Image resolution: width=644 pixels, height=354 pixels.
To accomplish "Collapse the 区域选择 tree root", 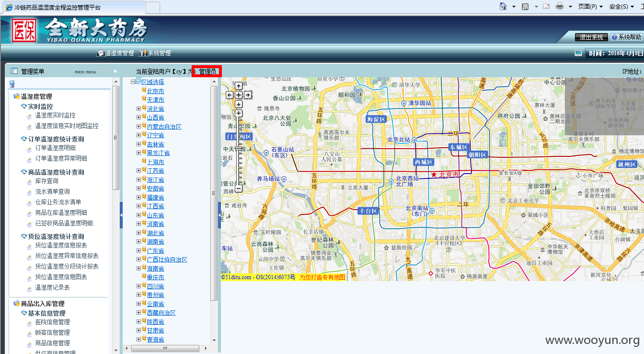I will pos(133,82).
